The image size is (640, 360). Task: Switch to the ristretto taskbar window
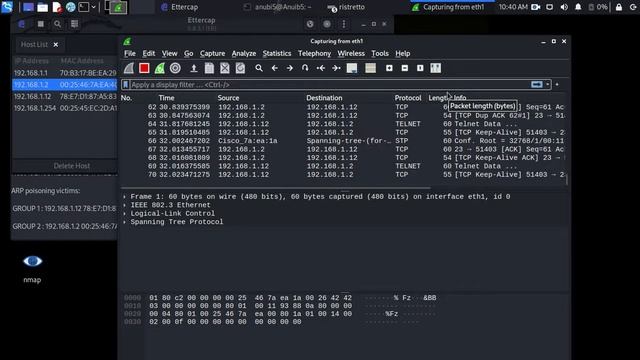(x=346, y=7)
